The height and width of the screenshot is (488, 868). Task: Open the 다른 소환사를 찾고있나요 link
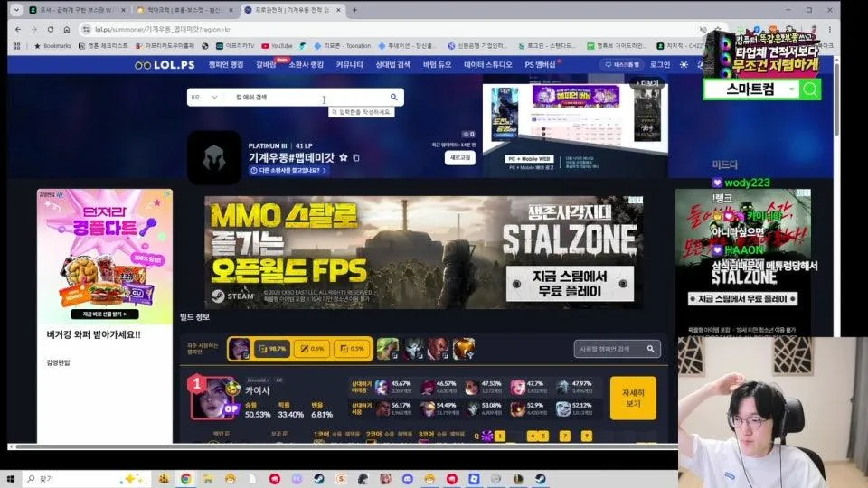288,171
